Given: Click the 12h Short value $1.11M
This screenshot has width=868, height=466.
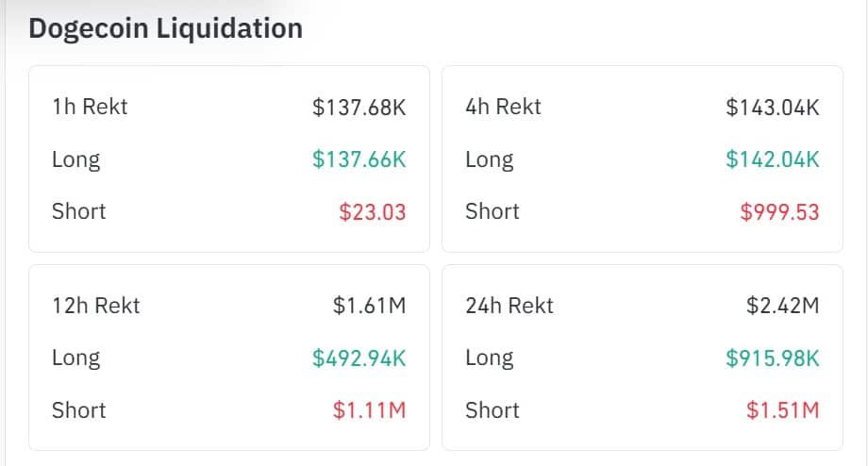Looking at the screenshot, I should (x=369, y=410).
